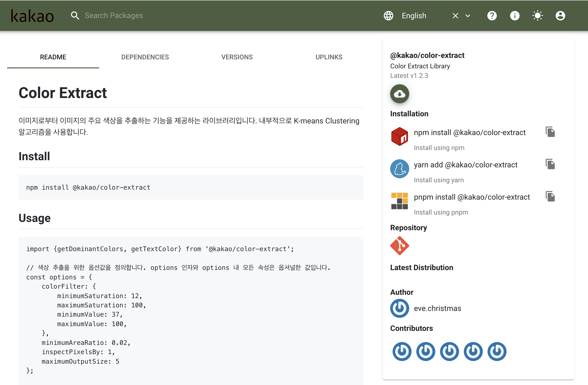Click the 'inspectPixelsBy: 1,' code line
Screen dimensions: 588x385
(78, 352)
